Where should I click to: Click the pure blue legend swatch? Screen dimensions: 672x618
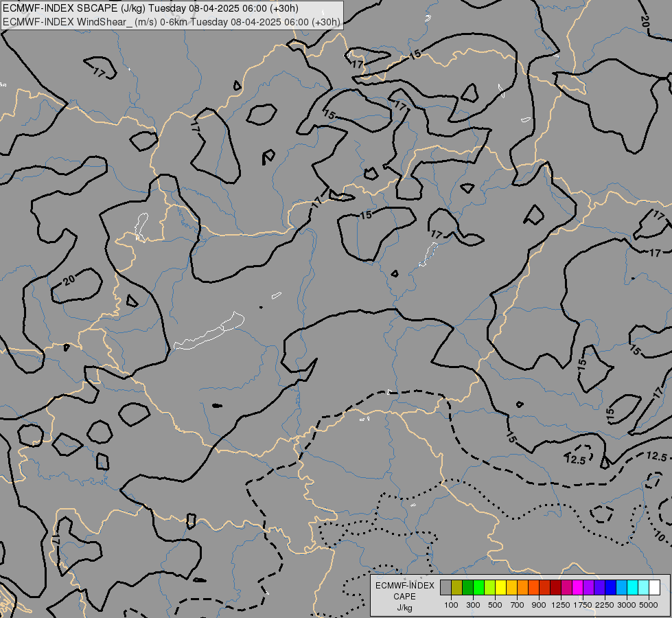[611, 587]
